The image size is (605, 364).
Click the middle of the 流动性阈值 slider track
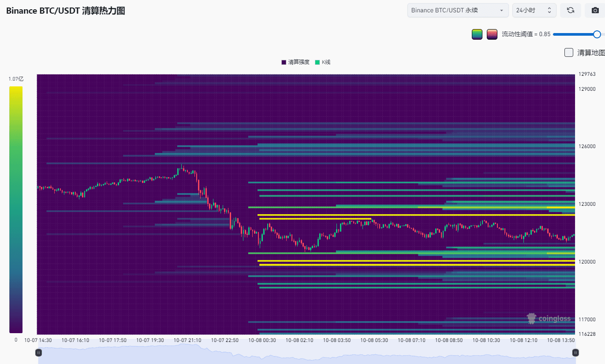(x=575, y=34)
